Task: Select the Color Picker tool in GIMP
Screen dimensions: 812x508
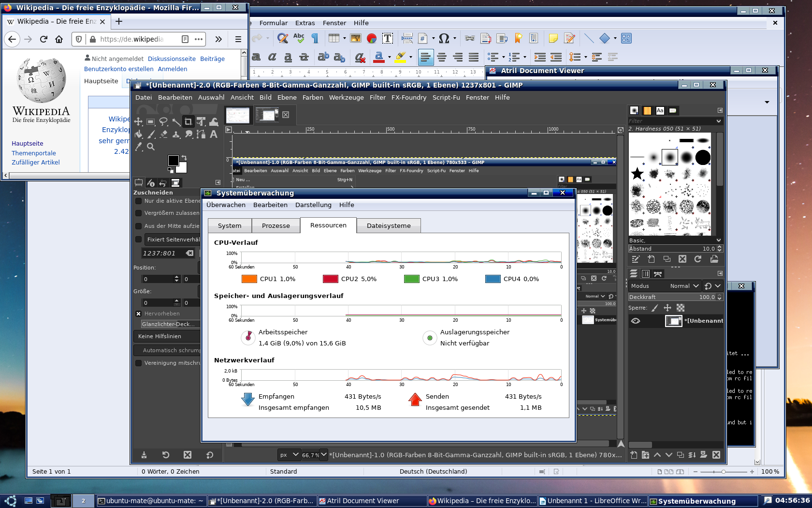Action: pos(138,147)
